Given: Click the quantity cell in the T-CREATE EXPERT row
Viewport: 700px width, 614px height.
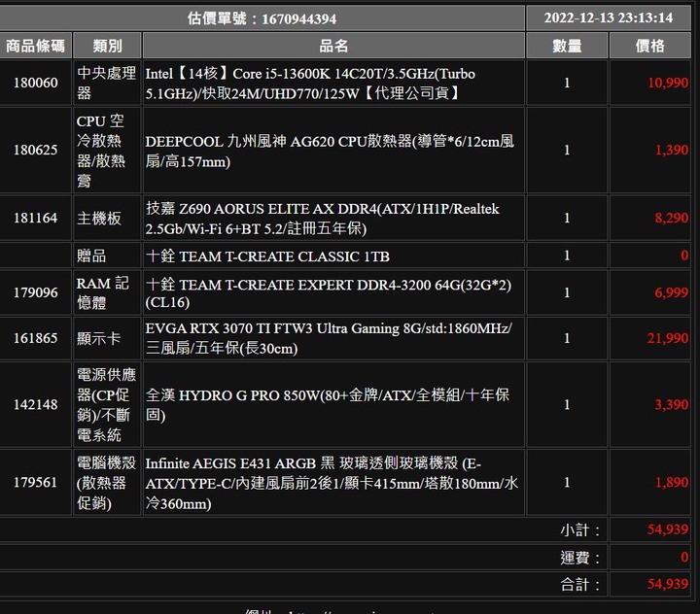Looking at the screenshot, I should click(567, 292).
